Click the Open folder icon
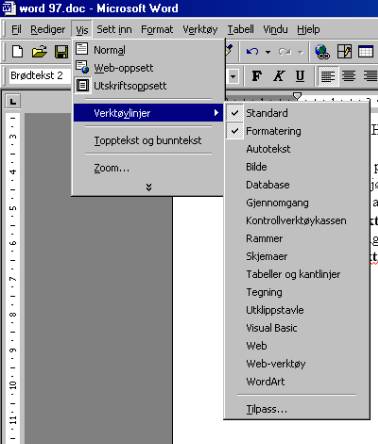The image size is (378, 444). click(39, 52)
